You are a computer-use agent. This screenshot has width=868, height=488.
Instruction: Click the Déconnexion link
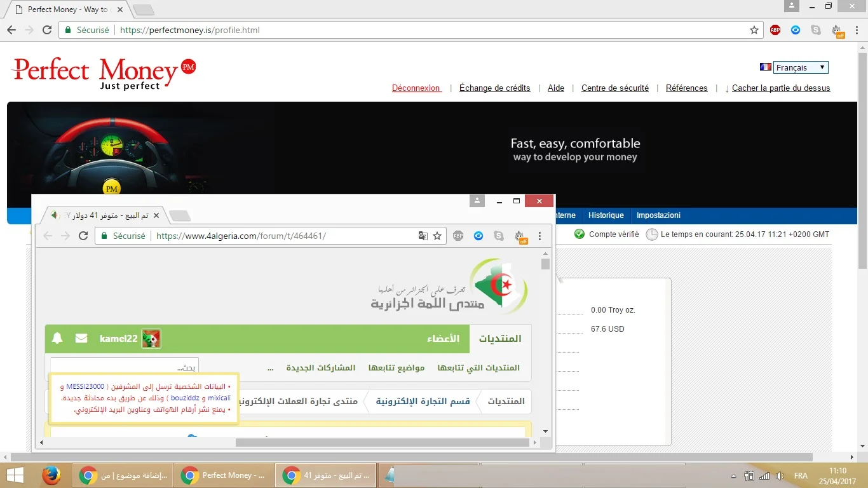point(416,88)
